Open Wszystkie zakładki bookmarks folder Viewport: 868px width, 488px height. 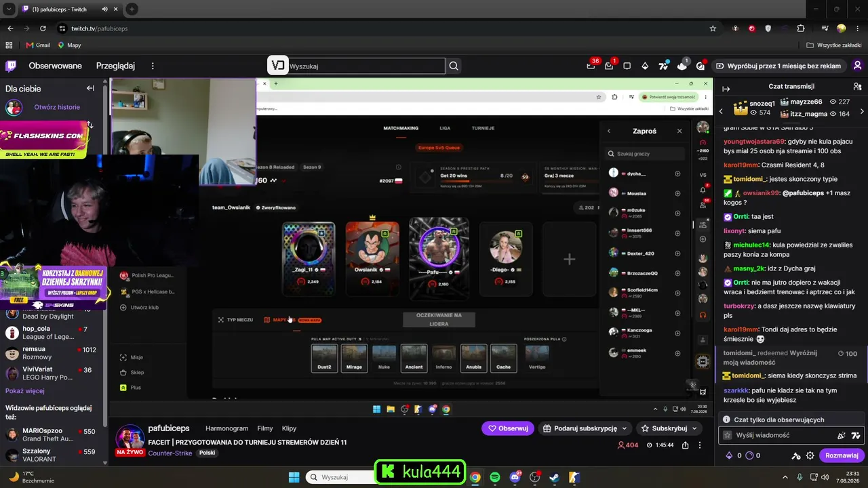(x=833, y=45)
